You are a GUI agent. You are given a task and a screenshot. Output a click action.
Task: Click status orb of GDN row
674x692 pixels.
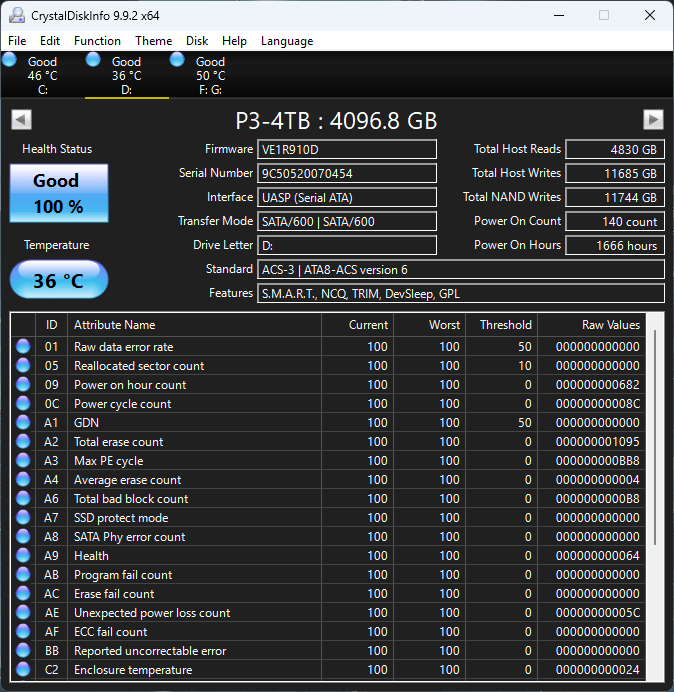point(23,422)
